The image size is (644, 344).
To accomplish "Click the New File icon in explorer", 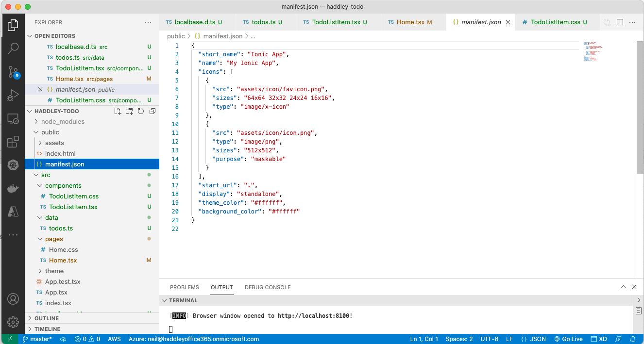I will coord(118,111).
